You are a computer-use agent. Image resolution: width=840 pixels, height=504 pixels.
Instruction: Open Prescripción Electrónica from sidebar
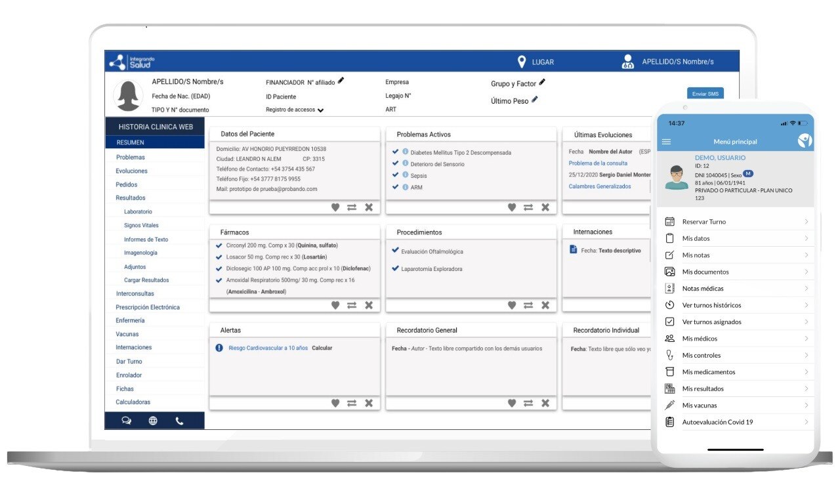[x=148, y=307]
